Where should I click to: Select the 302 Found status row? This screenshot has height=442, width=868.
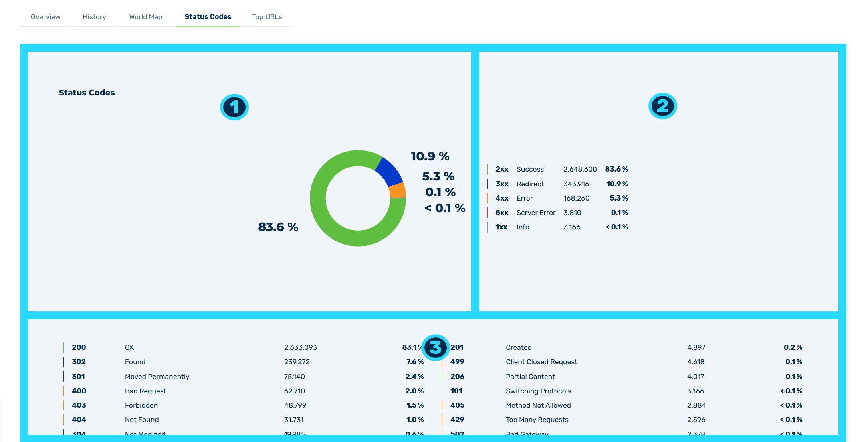243,362
